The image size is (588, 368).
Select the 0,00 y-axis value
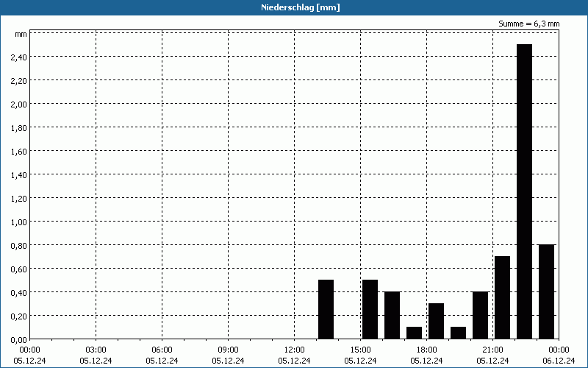click(19, 340)
